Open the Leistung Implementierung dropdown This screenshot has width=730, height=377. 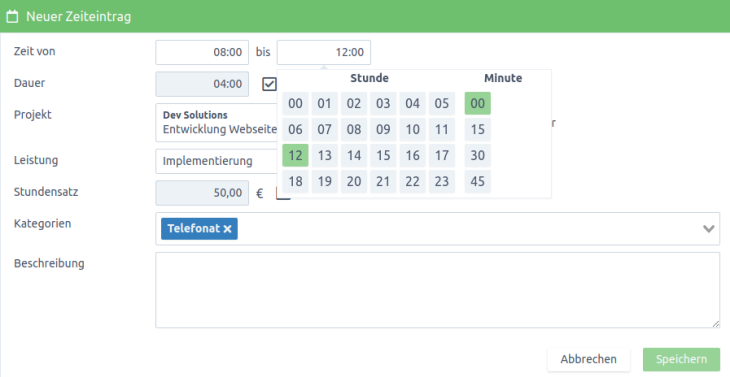(216, 161)
